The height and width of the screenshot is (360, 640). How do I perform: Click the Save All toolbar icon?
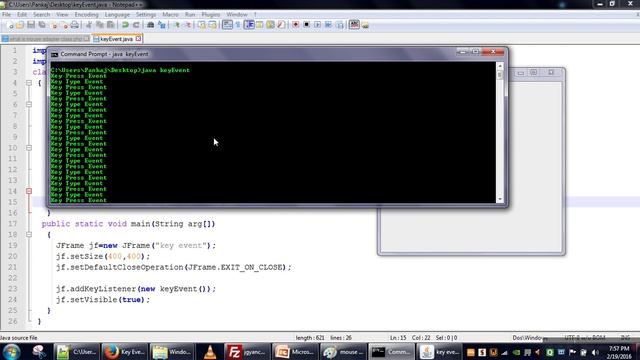(x=42, y=25)
